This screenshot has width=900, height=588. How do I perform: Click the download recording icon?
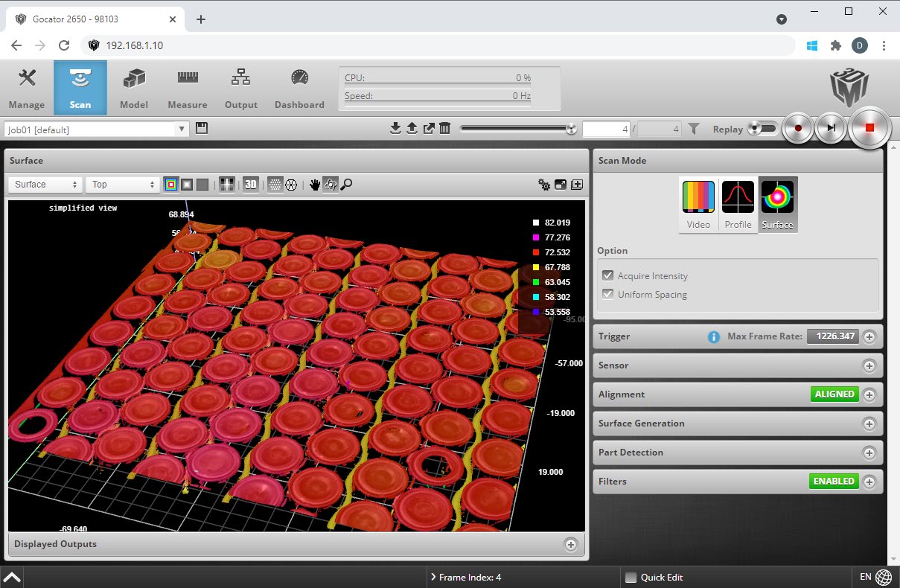395,129
